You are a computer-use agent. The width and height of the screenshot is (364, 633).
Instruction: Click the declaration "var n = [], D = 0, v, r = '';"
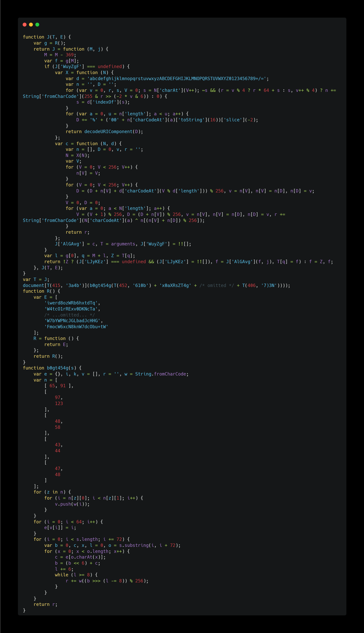105,149
